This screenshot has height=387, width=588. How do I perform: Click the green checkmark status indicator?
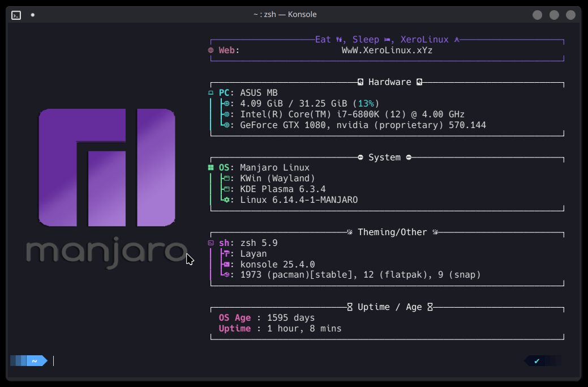[x=537, y=361]
